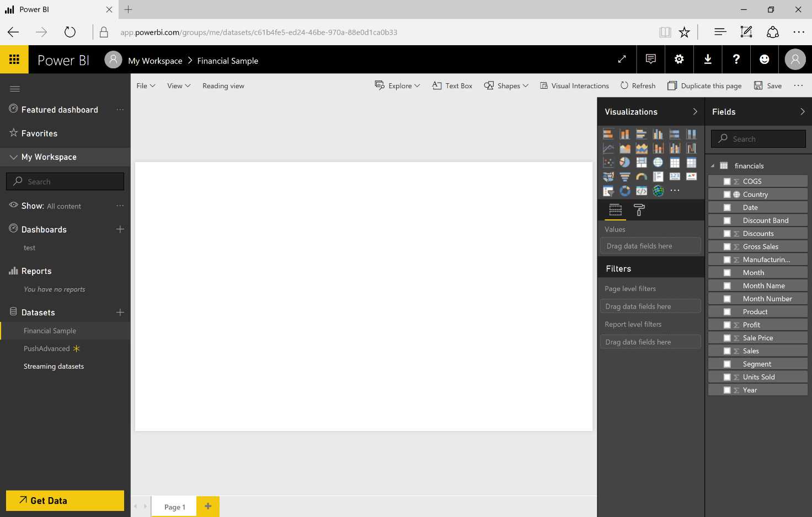
Task: Select the treemap visualization
Action: [641, 162]
